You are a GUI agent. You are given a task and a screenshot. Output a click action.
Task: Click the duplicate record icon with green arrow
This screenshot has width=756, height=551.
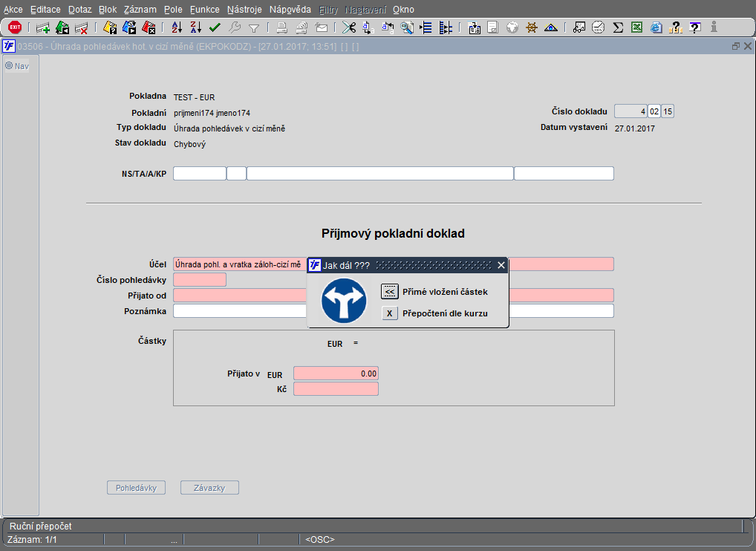click(x=62, y=28)
